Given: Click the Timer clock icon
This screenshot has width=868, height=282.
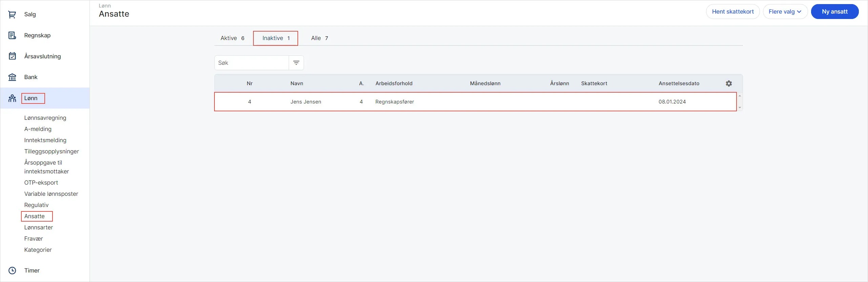Looking at the screenshot, I should (x=12, y=270).
